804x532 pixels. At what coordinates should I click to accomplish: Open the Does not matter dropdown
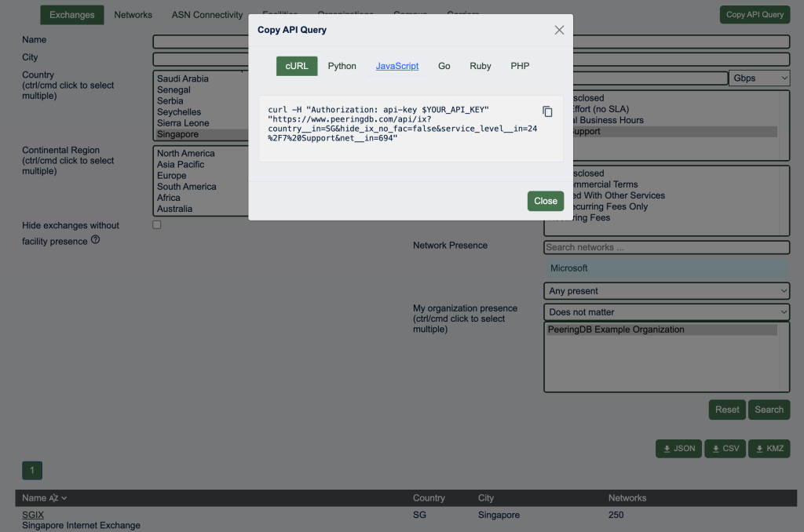coord(666,312)
